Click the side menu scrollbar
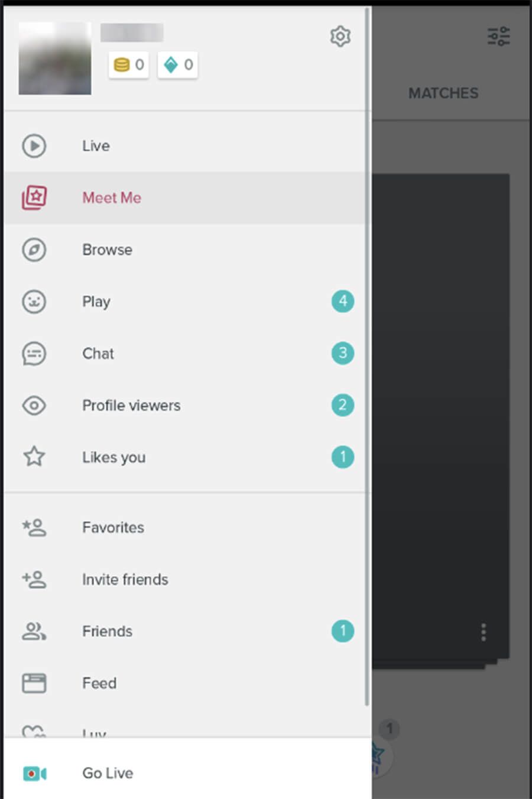Image resolution: width=532 pixels, height=799 pixels. 367,355
